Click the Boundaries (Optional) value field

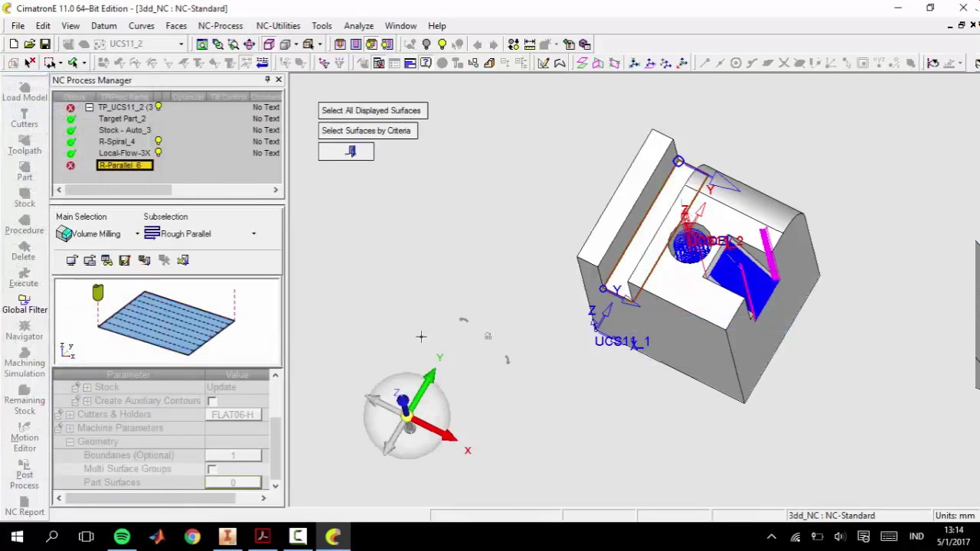click(233, 455)
